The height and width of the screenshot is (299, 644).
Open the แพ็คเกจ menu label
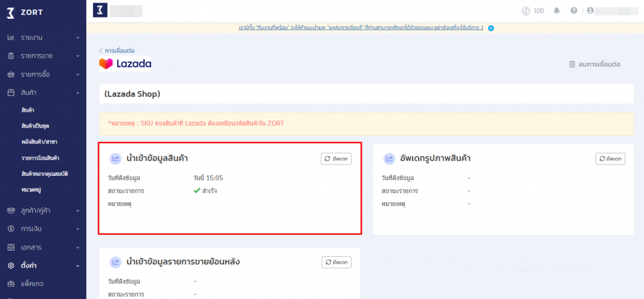tap(32, 284)
